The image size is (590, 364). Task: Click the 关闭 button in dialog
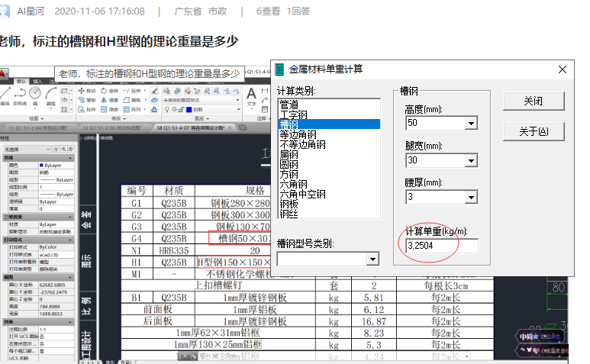pos(534,101)
